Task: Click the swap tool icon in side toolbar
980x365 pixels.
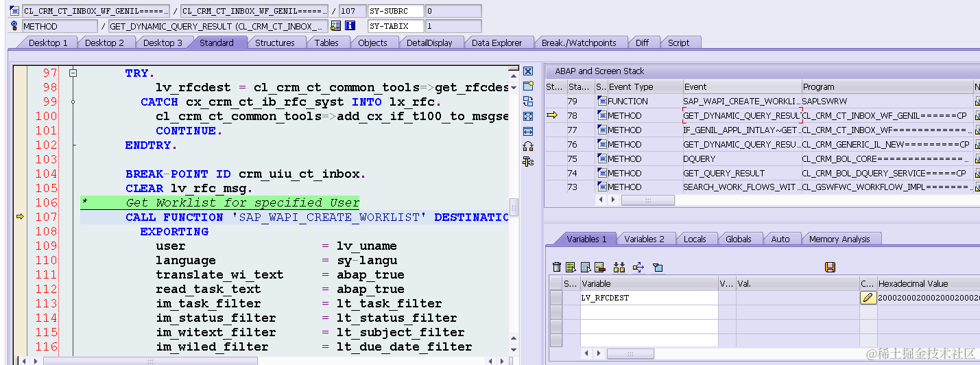Action: pyautogui.click(x=528, y=101)
